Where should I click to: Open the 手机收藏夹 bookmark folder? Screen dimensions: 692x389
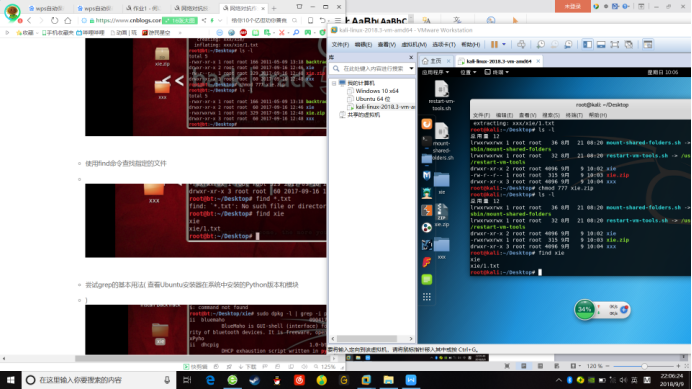pyautogui.click(x=57, y=33)
